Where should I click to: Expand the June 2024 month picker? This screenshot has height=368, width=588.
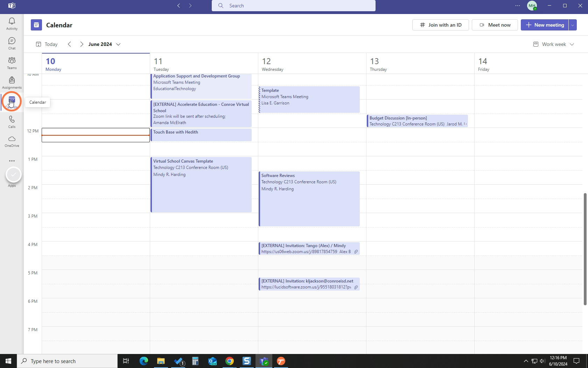click(104, 44)
